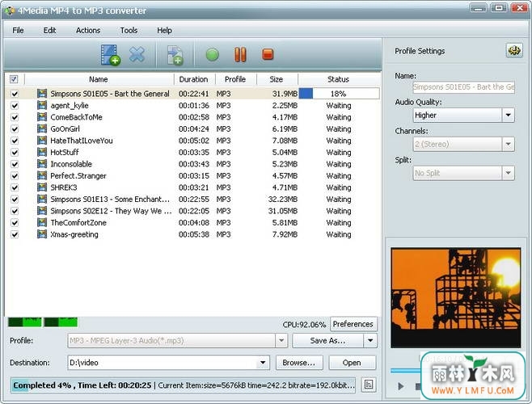532x404 pixels.
Task: Click file icon of agent_kylie row
Action: tap(42, 105)
